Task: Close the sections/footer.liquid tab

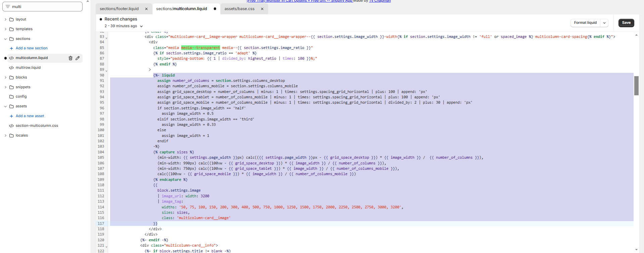Action: click(146, 9)
